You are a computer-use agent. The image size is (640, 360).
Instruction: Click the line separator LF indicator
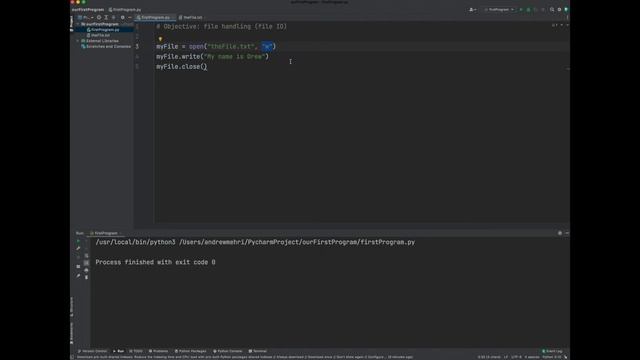click(506, 357)
